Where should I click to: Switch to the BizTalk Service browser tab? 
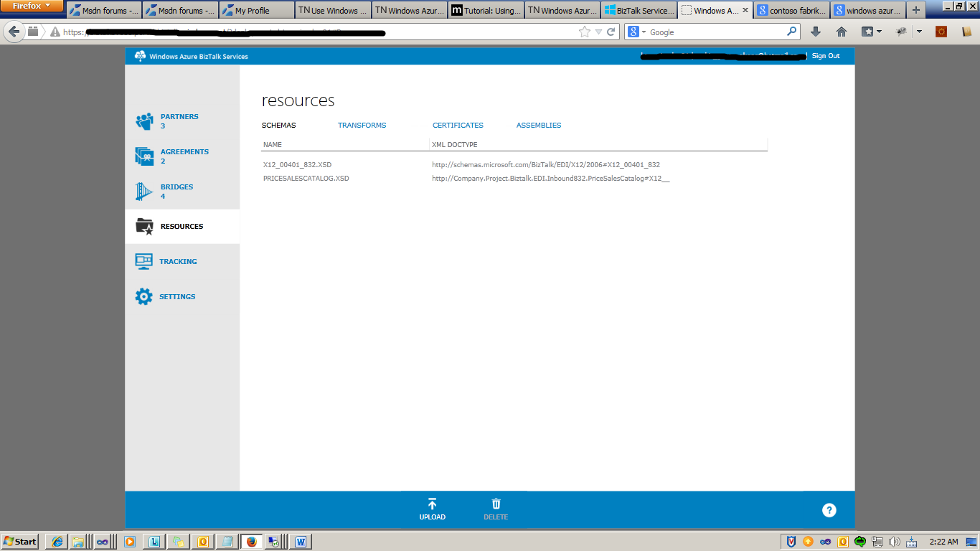(x=639, y=10)
